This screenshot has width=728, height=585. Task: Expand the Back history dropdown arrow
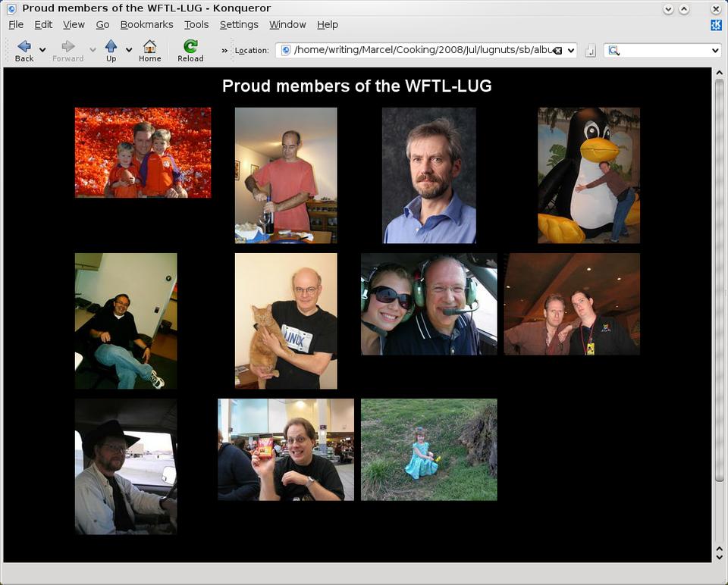pos(42,50)
